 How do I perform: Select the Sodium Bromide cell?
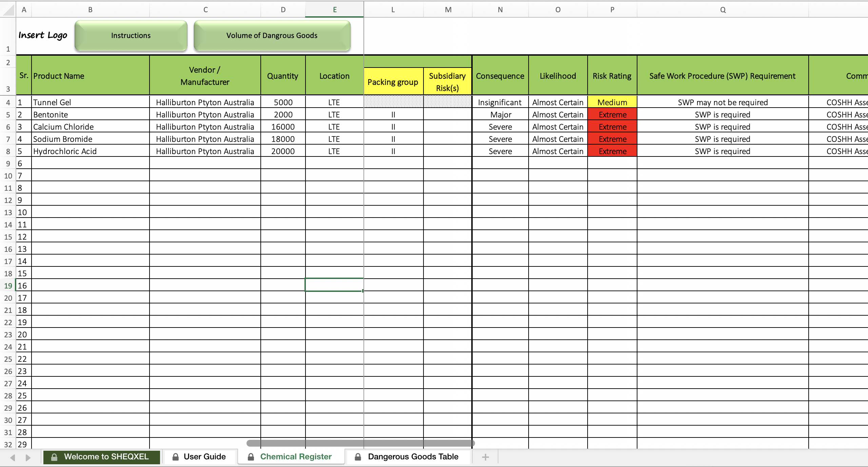coord(91,139)
